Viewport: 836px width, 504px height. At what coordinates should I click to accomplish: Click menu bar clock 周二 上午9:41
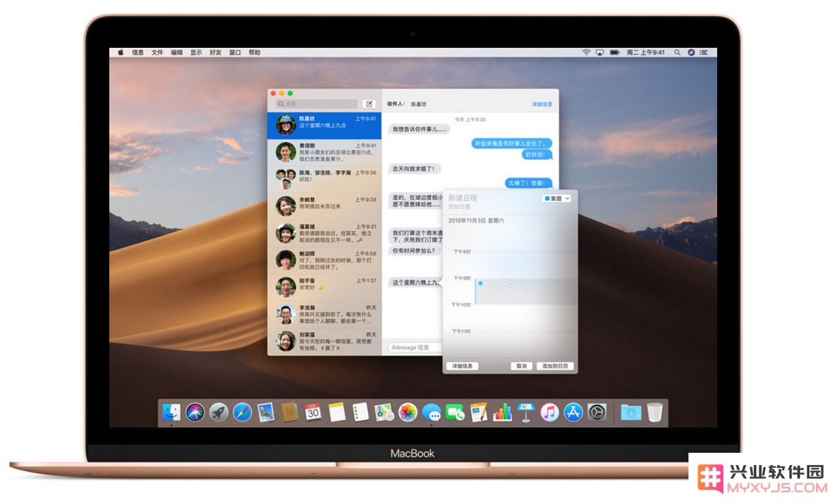645,52
